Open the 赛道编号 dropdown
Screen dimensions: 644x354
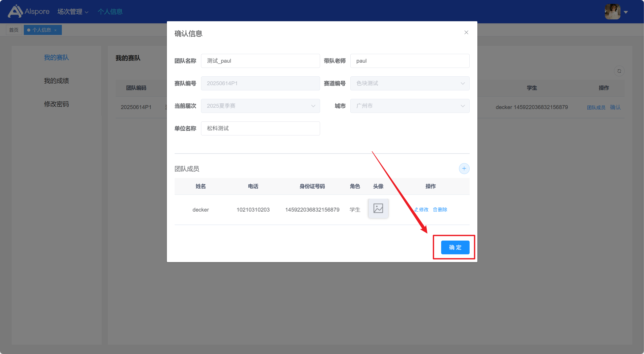(410, 83)
